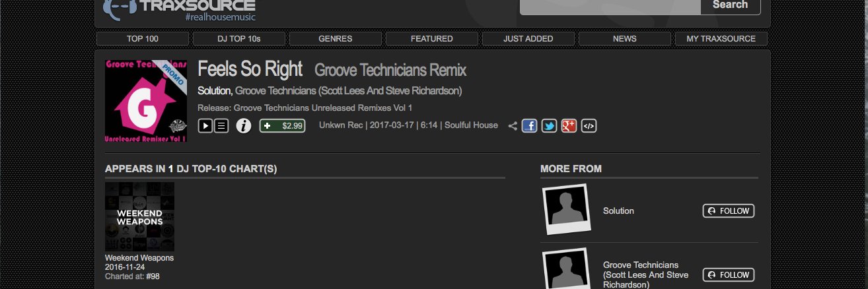868x289 pixels.
Task: Open the FEATURED menu
Action: click(x=432, y=39)
